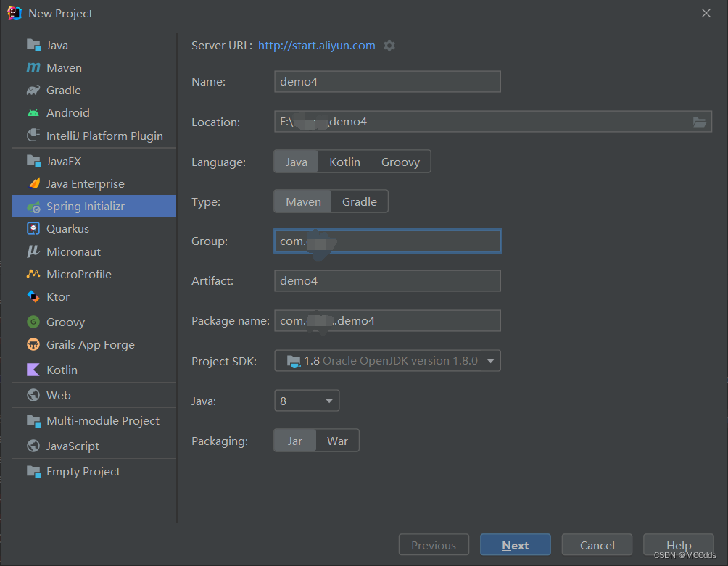This screenshot has height=566, width=728.
Task: Select the Gradle project type label
Action: (x=64, y=90)
